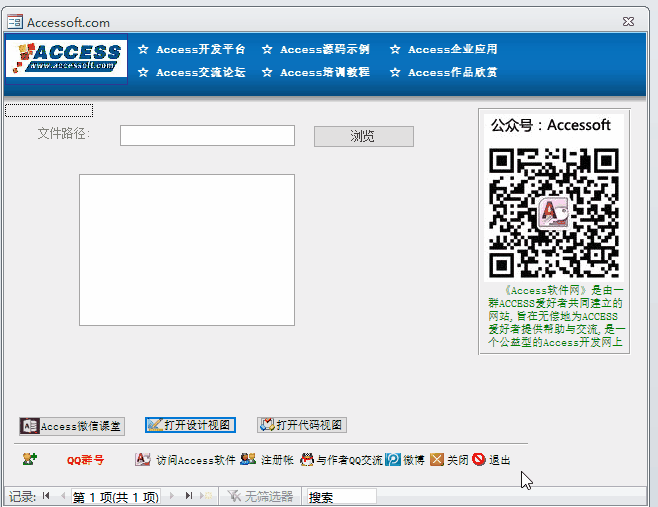658x507 pixels.
Task: Click the star icon beside Access交流论坛
Action: pyautogui.click(x=143, y=73)
